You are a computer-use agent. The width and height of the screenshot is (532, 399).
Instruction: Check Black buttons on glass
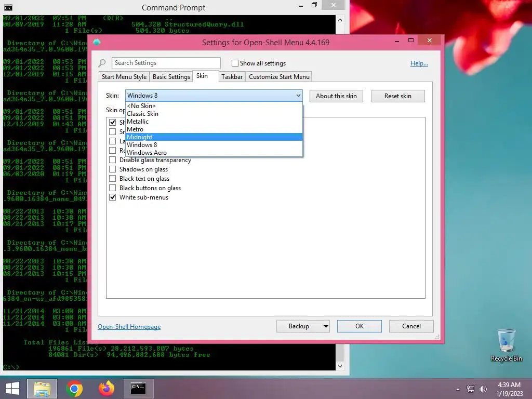click(x=112, y=188)
